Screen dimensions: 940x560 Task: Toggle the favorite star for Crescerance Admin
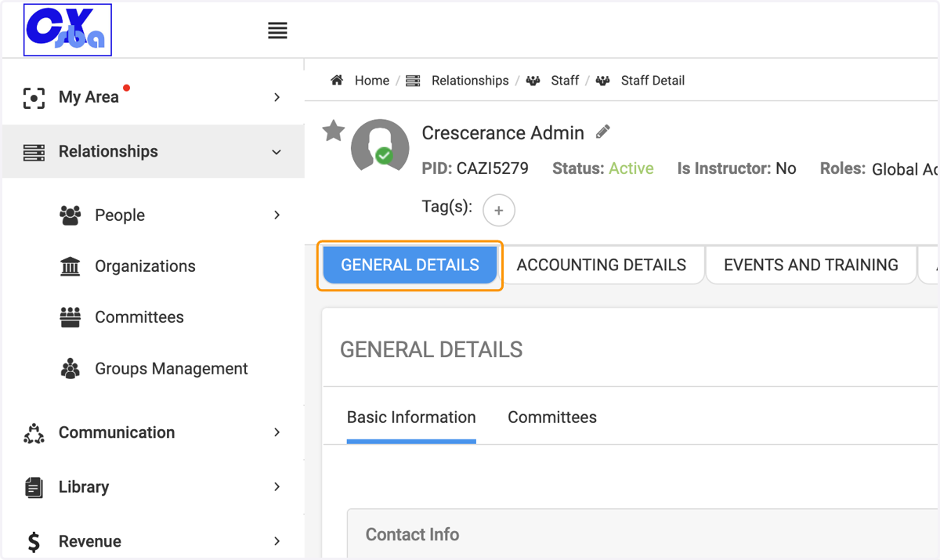(334, 131)
